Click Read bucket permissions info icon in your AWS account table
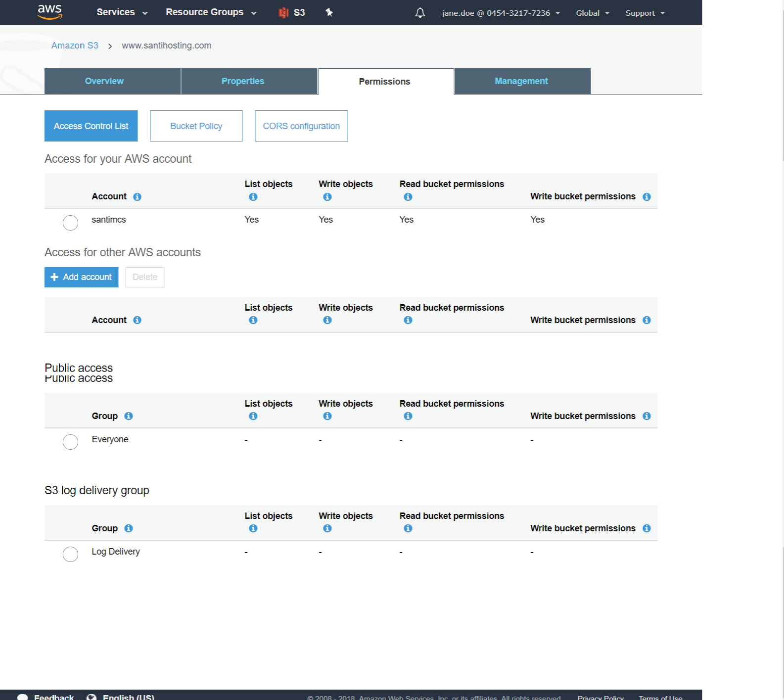The image size is (784, 700). click(408, 197)
